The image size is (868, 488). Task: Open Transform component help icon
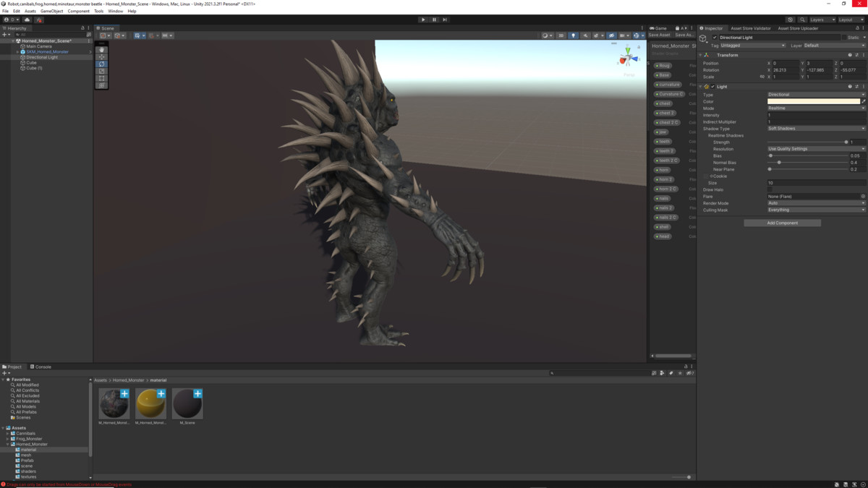[x=850, y=55]
